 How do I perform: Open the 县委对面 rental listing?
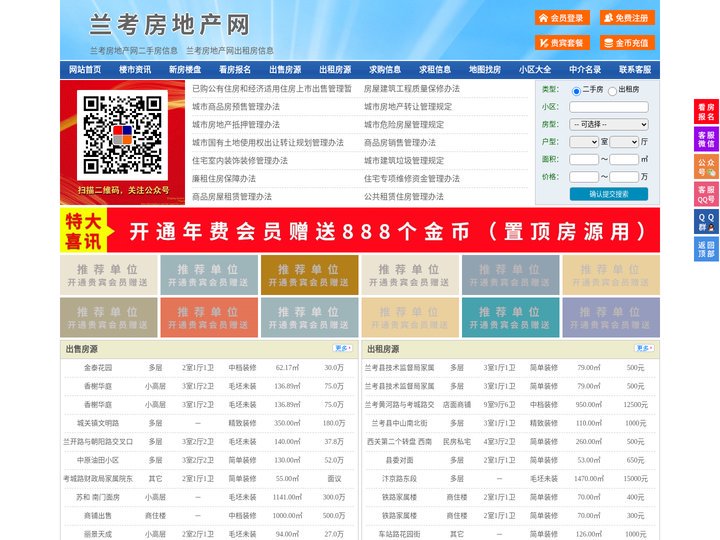click(399, 460)
